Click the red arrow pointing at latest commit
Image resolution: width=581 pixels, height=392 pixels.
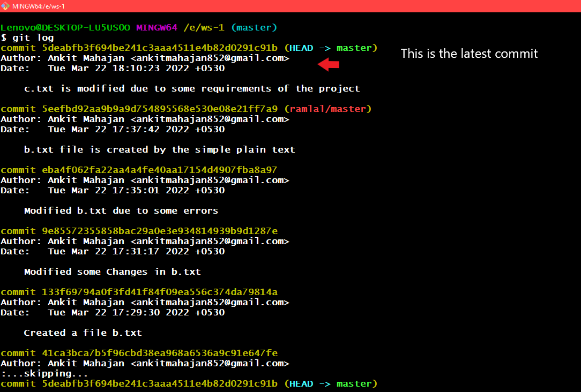(x=329, y=64)
